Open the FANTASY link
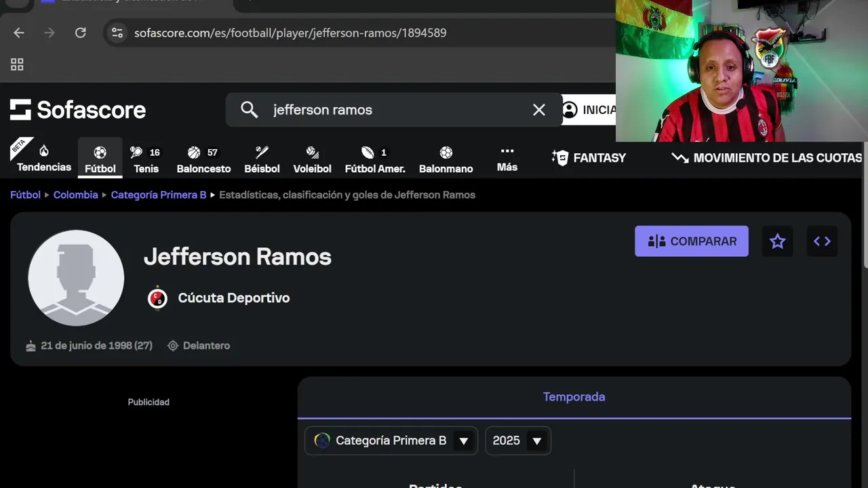The height and width of the screenshot is (488, 868). click(x=589, y=158)
